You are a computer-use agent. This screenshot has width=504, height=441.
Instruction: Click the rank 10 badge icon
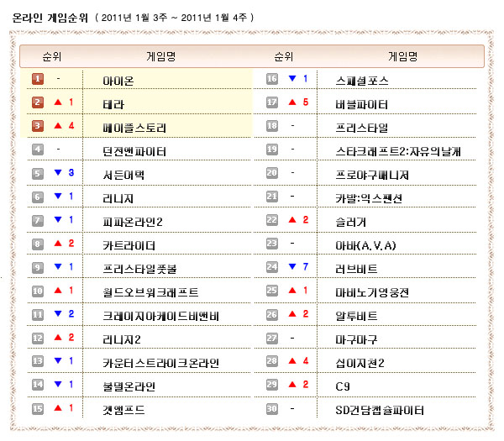pyautogui.click(x=38, y=291)
